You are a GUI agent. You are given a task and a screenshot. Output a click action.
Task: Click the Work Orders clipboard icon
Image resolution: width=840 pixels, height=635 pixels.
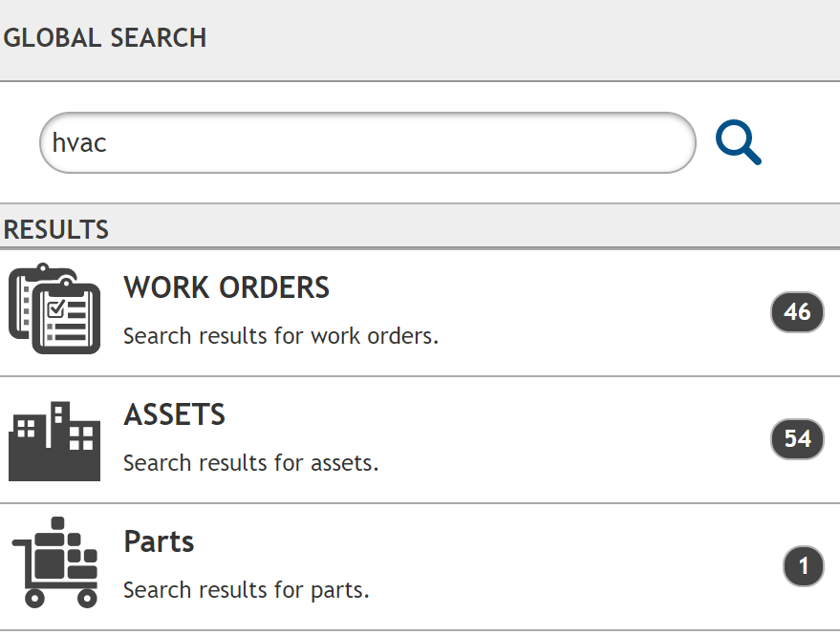54,308
